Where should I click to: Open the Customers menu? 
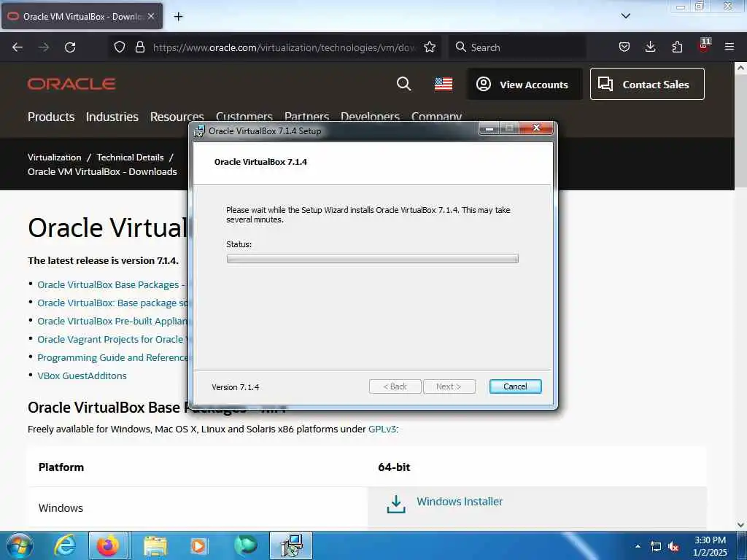(244, 116)
